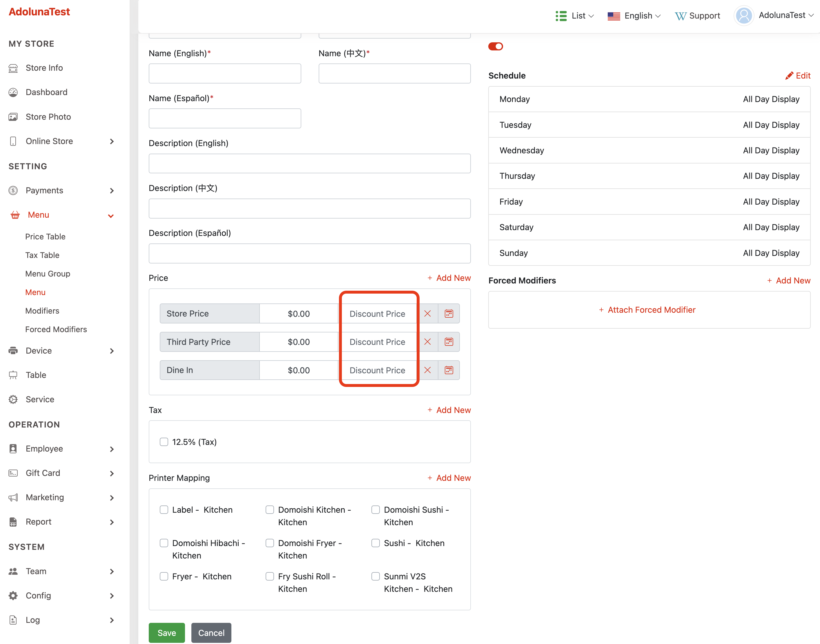The image size is (820, 644).
Task: Click Attach Forced Modifier link
Action: click(x=647, y=310)
